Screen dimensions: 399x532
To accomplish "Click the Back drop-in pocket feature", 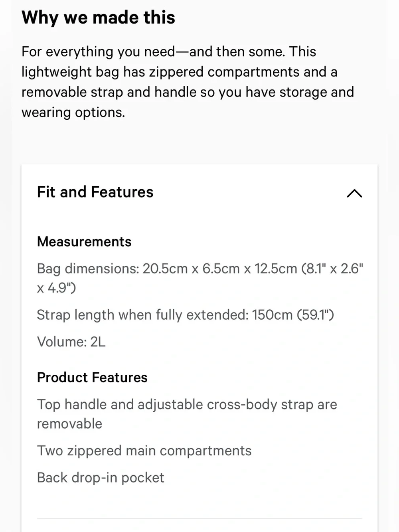I will [x=101, y=478].
